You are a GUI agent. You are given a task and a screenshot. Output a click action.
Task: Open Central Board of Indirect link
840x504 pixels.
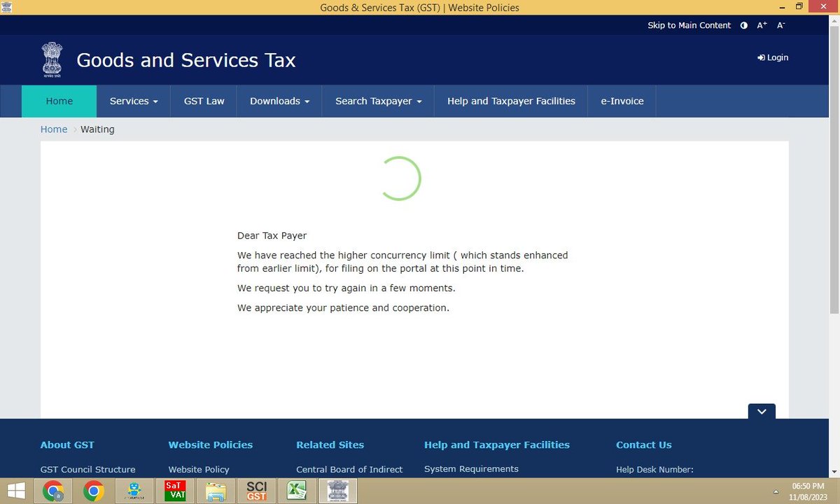click(x=349, y=470)
